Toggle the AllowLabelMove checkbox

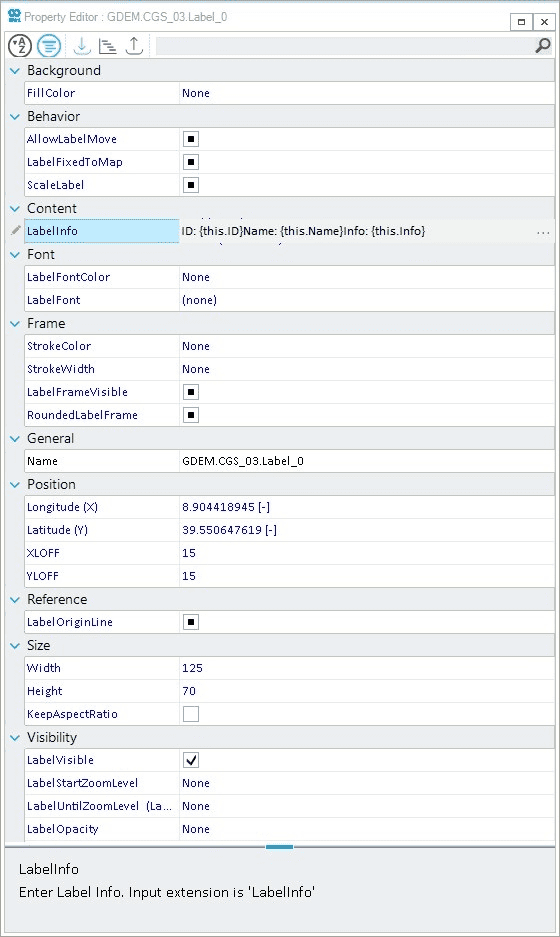(x=191, y=139)
